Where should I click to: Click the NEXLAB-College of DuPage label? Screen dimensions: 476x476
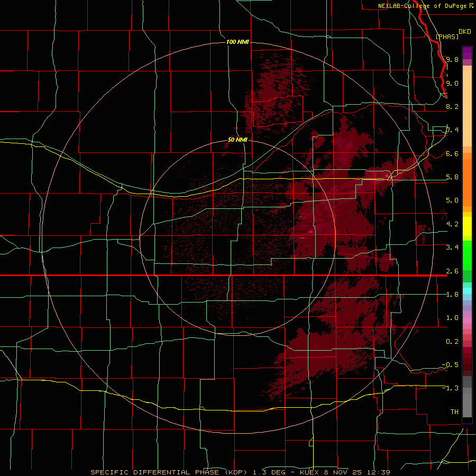[x=422, y=6]
